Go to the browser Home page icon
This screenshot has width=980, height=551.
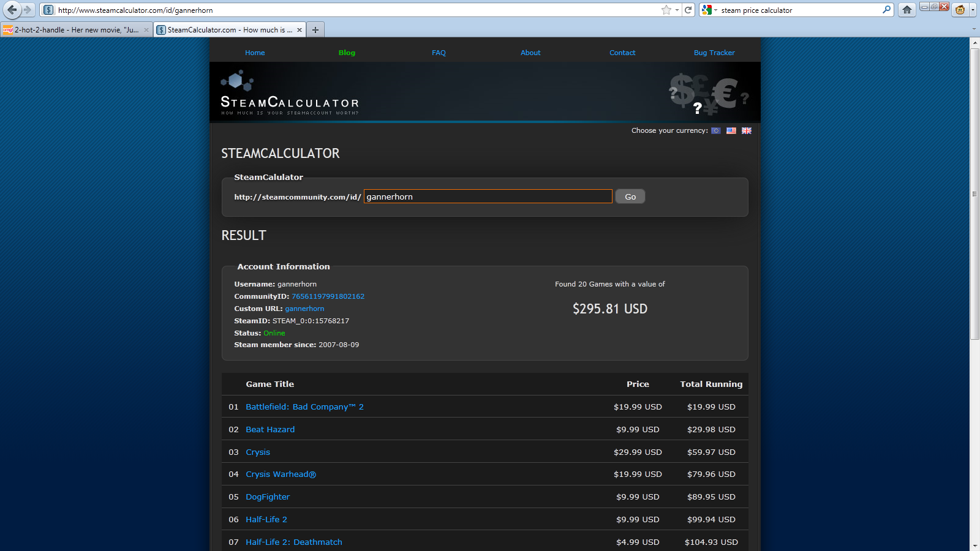pos(907,10)
